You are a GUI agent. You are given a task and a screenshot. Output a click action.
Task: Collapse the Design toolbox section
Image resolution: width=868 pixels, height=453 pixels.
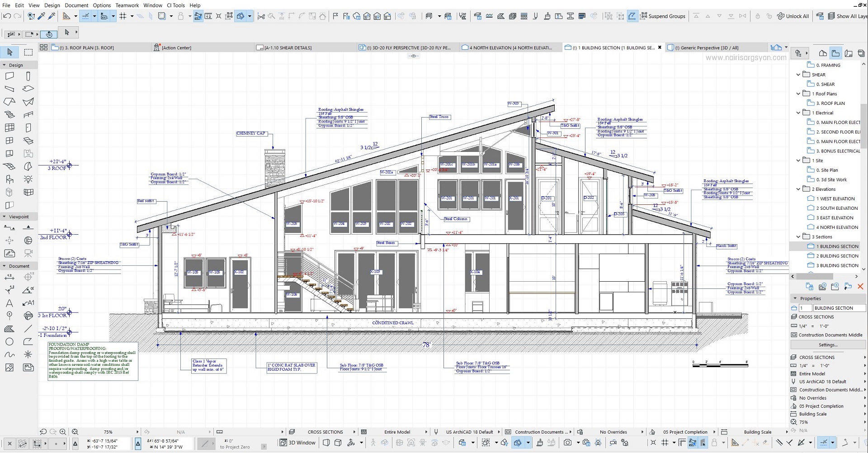(4, 65)
